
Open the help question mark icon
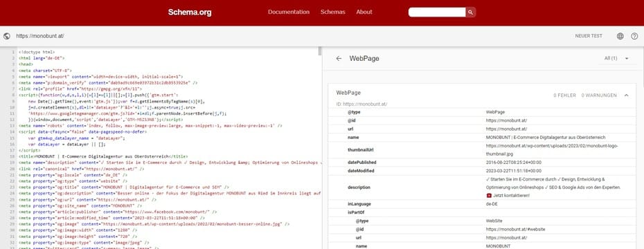(x=634, y=36)
